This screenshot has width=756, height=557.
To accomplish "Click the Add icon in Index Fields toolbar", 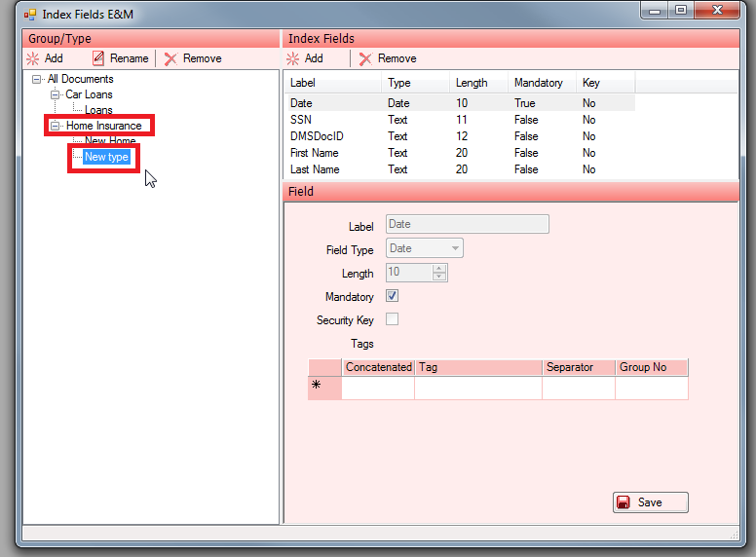I will 293,58.
